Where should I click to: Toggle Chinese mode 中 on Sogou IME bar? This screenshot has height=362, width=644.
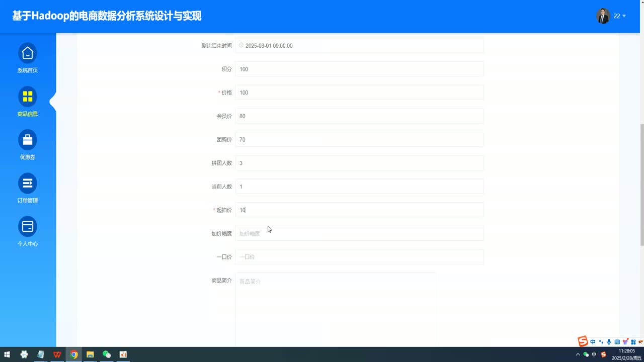click(593, 342)
